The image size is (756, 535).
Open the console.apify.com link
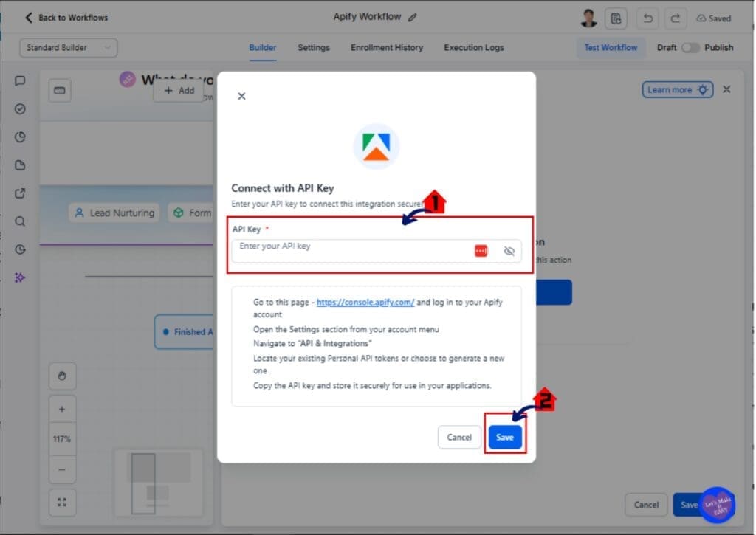pyautogui.click(x=365, y=303)
